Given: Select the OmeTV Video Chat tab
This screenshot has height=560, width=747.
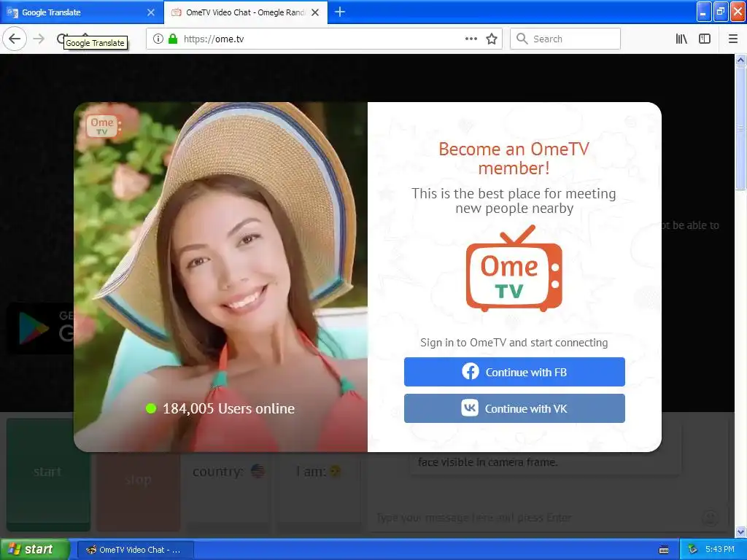Looking at the screenshot, I should point(246,12).
